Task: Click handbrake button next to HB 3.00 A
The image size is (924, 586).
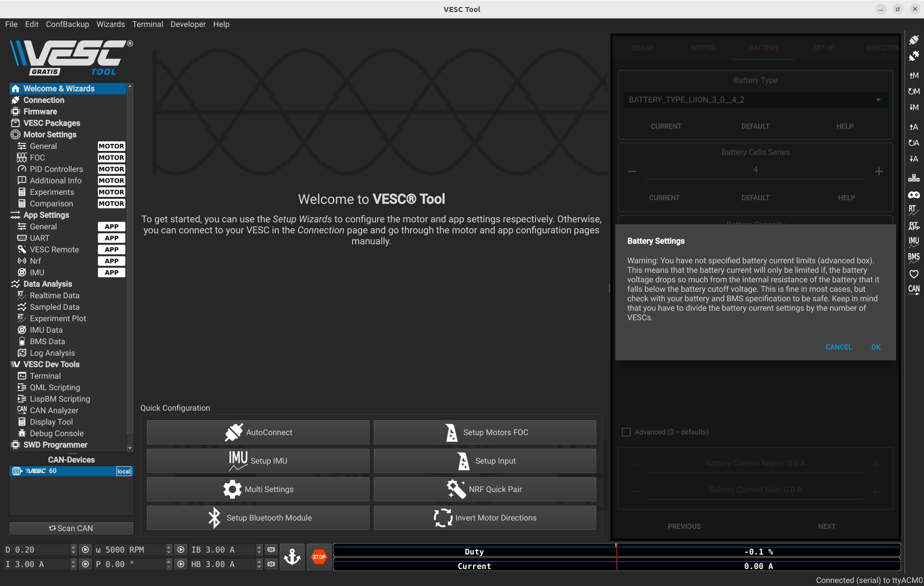Action: 271,564
